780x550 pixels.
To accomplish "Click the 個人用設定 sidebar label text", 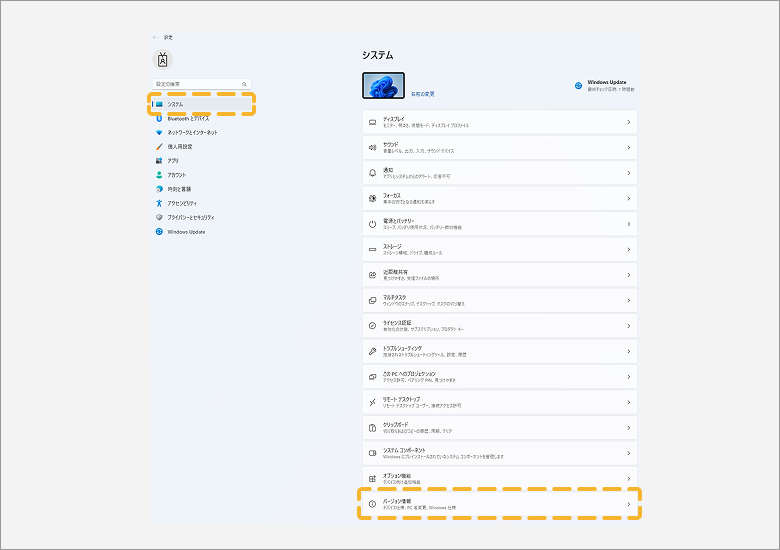I will 180,147.
